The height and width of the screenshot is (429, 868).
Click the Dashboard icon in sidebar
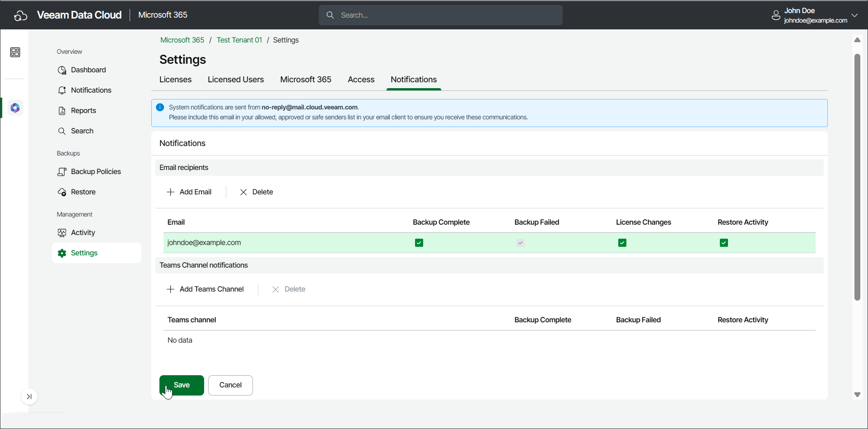pyautogui.click(x=62, y=70)
